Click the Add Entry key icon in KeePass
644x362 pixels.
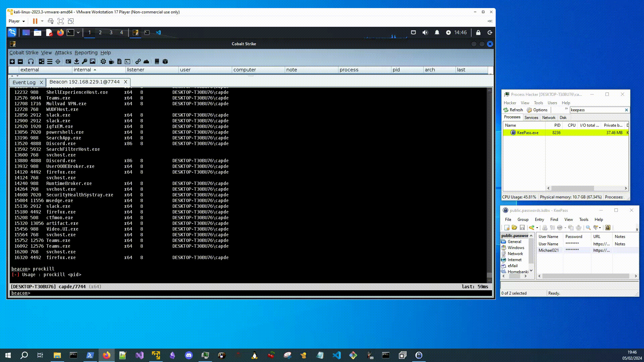532,228
